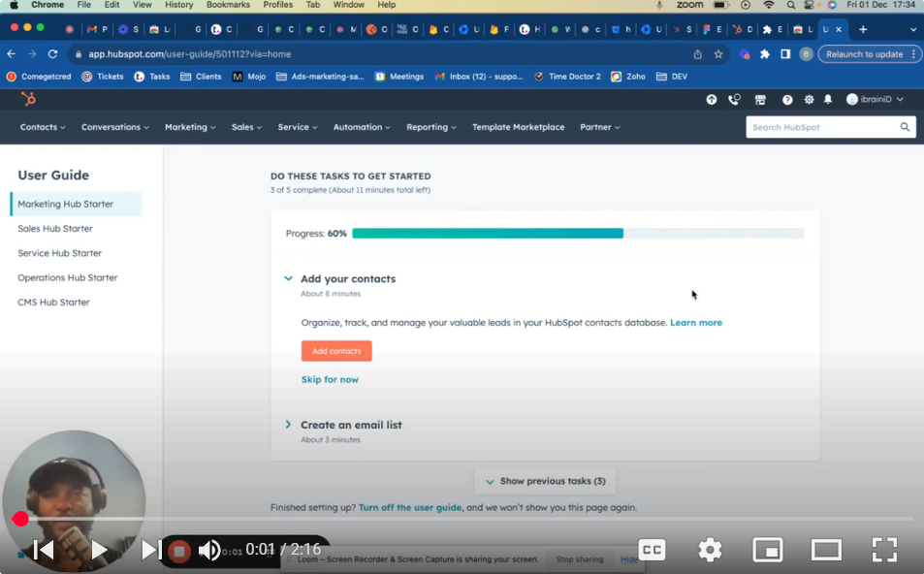Image resolution: width=924 pixels, height=574 pixels.
Task: Click Stop sharing in the Loom bar
Action: pos(579,559)
